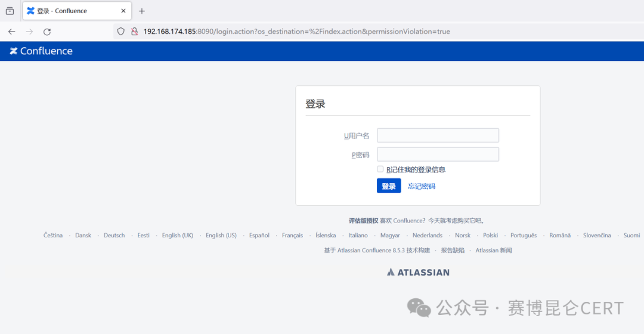The image size is (644, 334).
Task: Switch language to Français
Action: 292,236
